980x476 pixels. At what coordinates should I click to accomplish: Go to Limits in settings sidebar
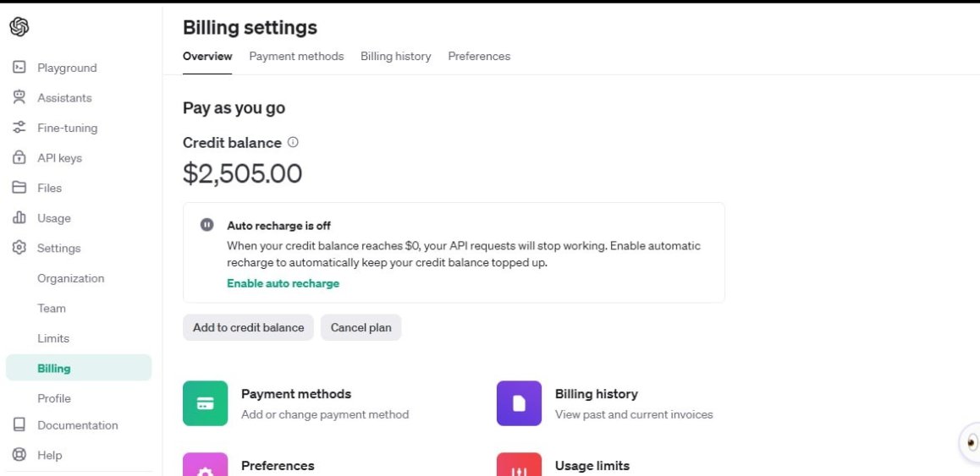[53, 338]
